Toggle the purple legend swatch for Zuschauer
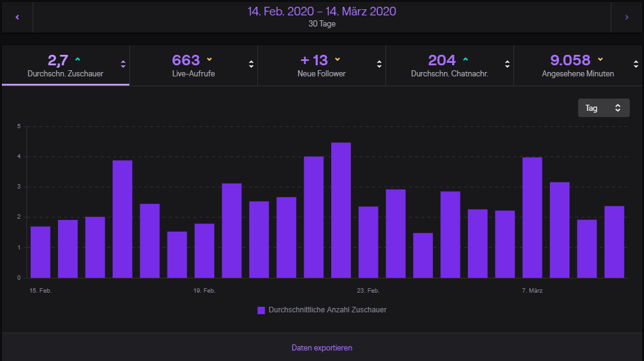 click(x=261, y=310)
